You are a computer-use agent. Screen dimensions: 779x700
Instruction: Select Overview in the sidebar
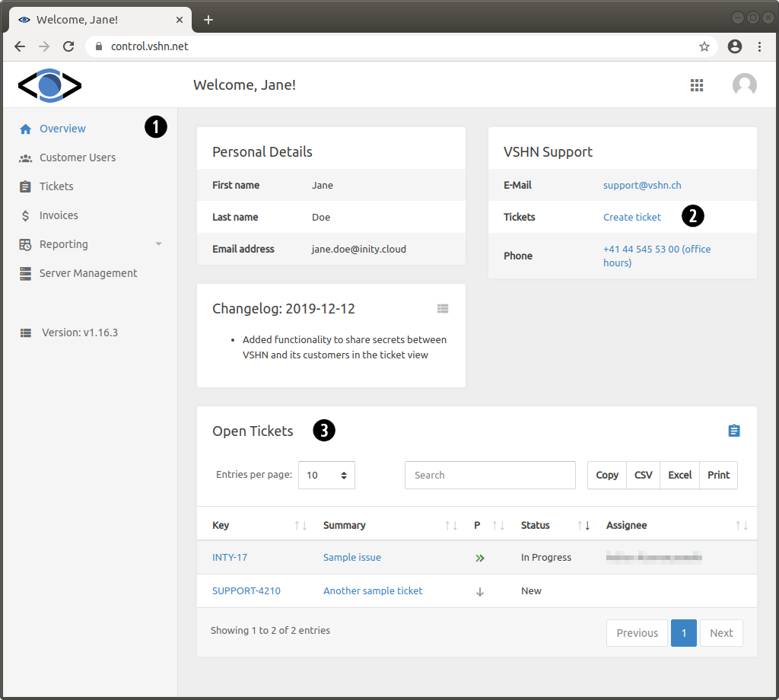click(x=62, y=129)
